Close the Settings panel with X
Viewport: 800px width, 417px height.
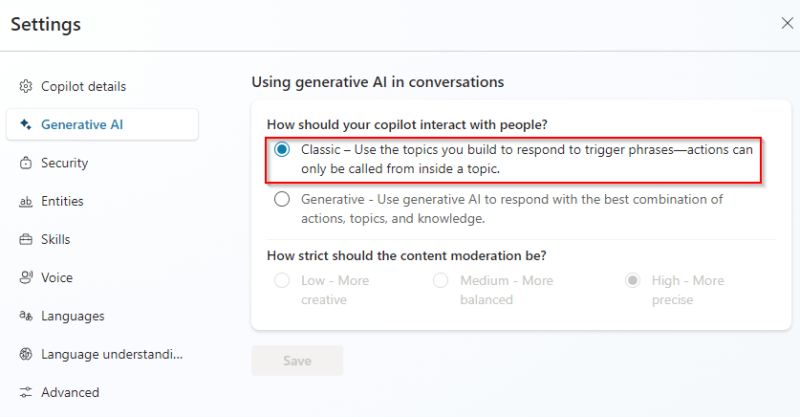[787, 22]
